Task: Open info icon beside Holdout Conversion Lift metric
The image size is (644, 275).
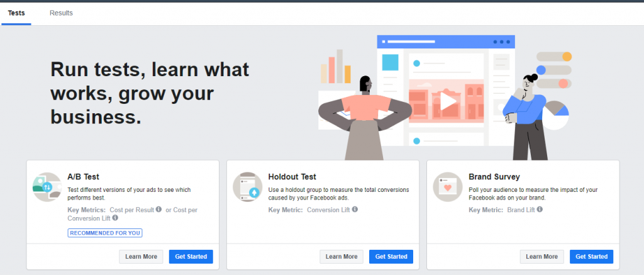Action: pyautogui.click(x=355, y=210)
